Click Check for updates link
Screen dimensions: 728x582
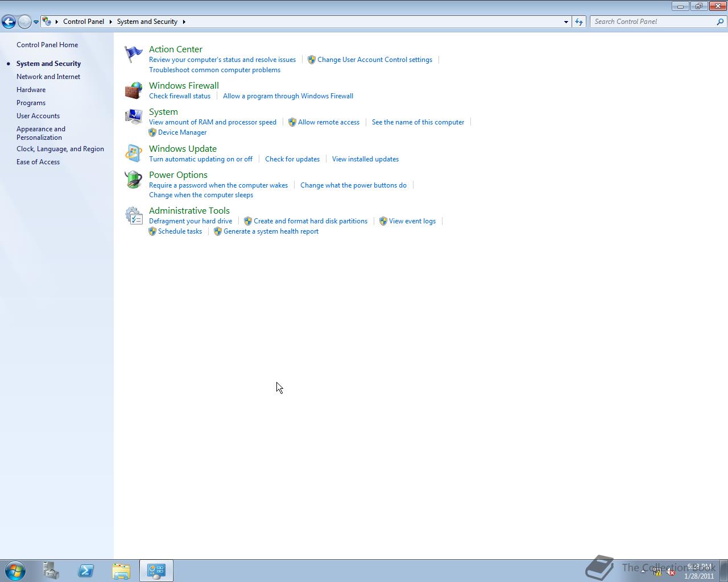(292, 159)
